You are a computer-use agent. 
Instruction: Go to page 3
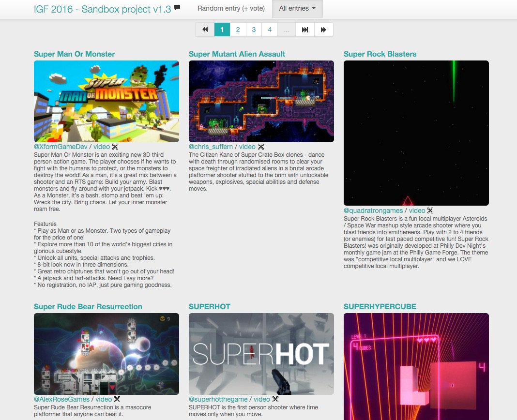[x=254, y=30]
